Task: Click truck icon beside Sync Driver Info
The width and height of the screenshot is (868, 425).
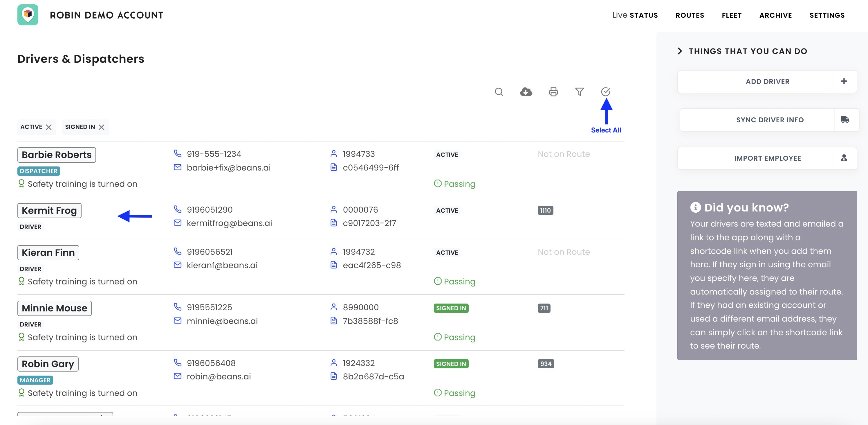Action: 845,119
